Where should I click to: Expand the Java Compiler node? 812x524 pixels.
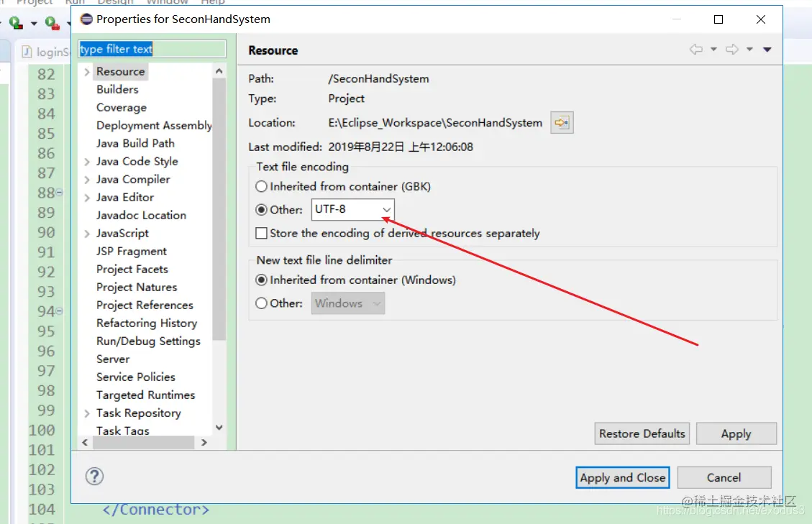point(87,180)
